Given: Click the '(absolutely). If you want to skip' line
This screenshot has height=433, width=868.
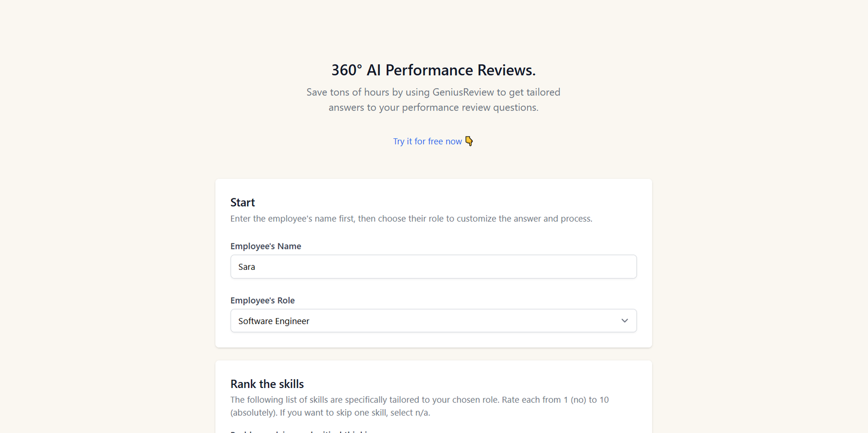Looking at the screenshot, I should [330, 413].
